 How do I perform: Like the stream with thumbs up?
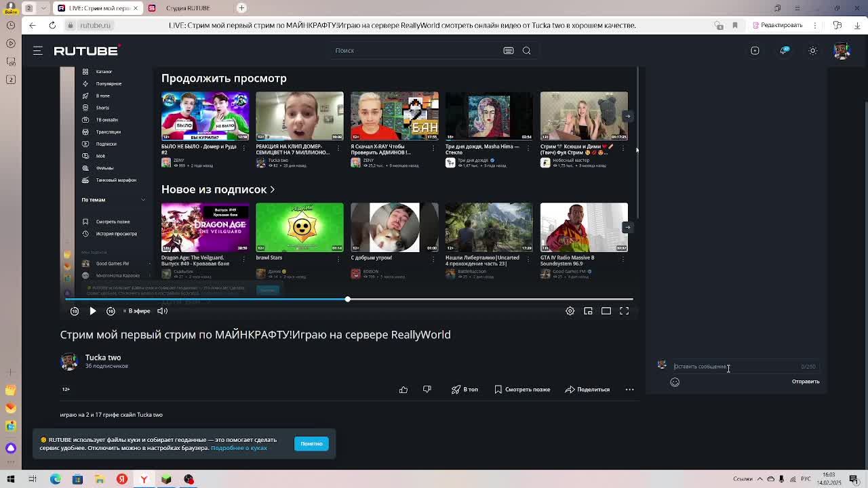pyautogui.click(x=403, y=390)
